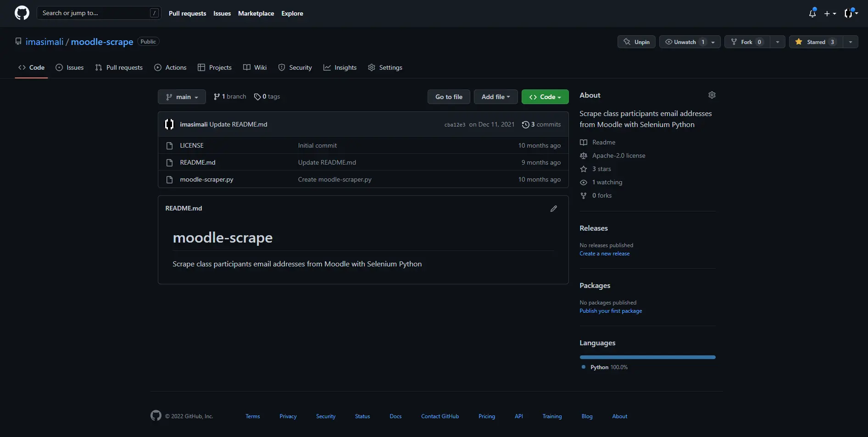Open global Pull requests in top navigation
868x437 pixels.
point(187,13)
